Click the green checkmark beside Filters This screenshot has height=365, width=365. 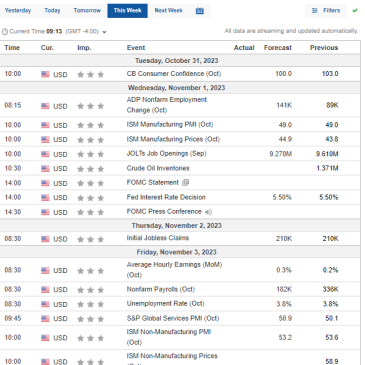(355, 11)
